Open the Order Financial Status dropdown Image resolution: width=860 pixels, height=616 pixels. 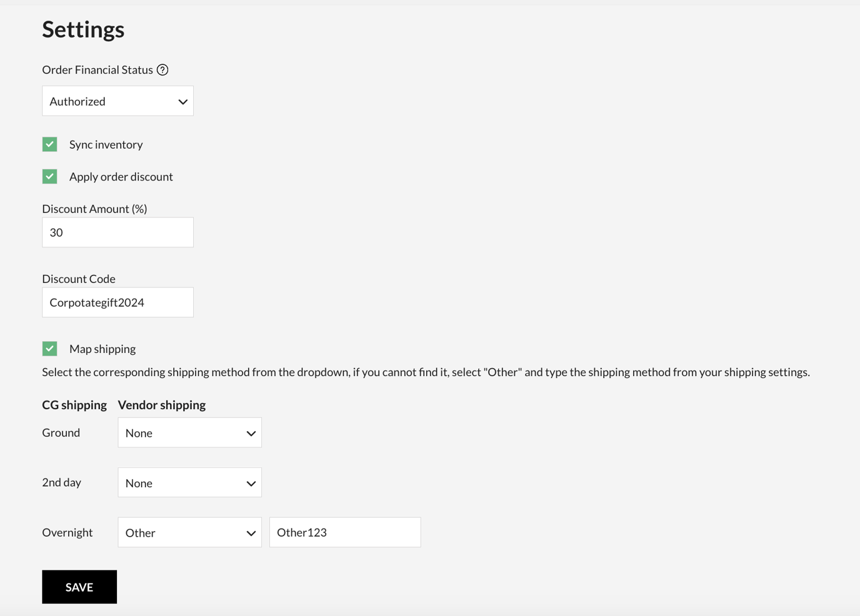[x=117, y=101]
